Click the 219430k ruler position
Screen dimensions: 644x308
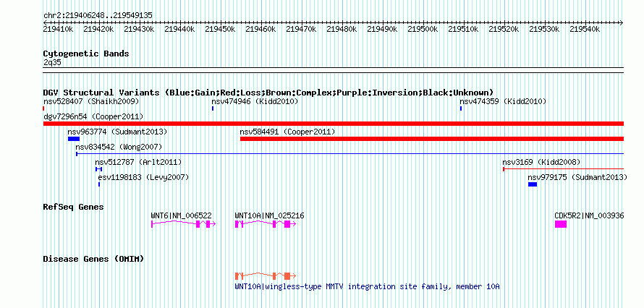pyautogui.click(x=139, y=29)
